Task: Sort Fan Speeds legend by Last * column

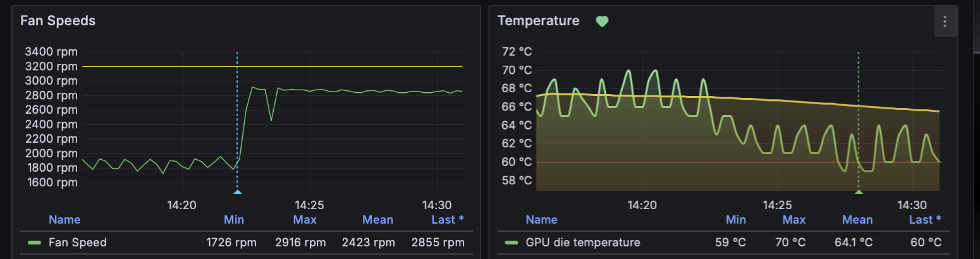Action: coord(448,220)
